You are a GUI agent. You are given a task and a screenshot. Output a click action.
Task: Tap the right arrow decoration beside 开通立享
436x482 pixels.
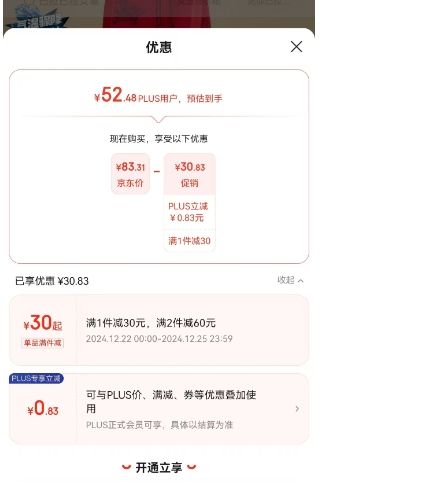point(191,467)
